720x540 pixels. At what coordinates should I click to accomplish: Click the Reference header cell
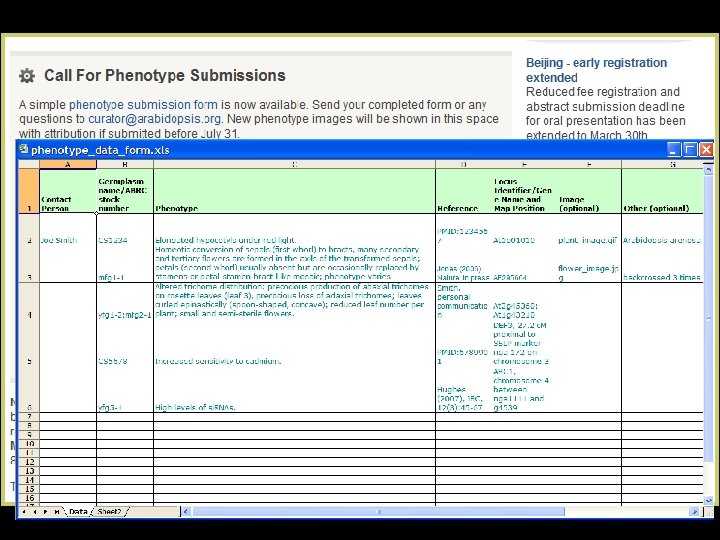tap(464, 191)
